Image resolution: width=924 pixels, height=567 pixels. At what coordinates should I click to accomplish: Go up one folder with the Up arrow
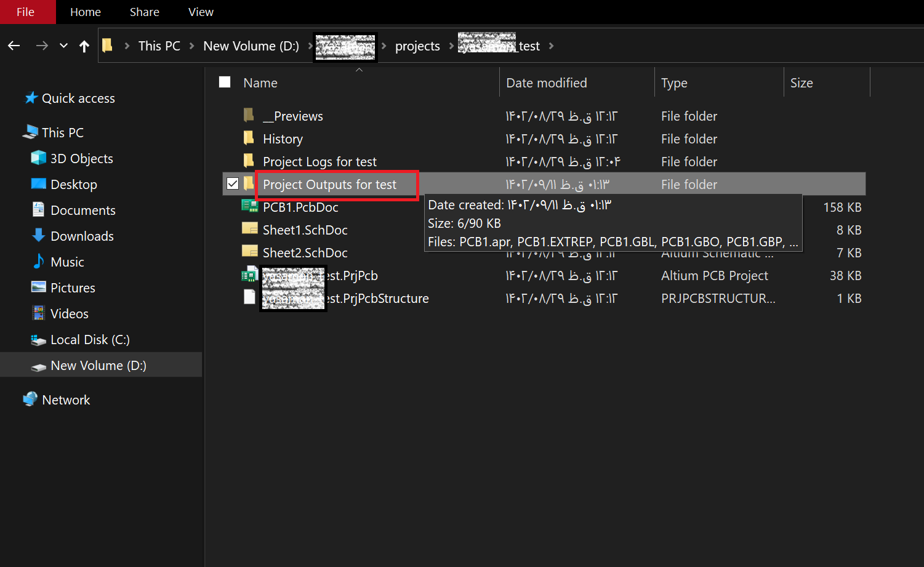(x=84, y=46)
